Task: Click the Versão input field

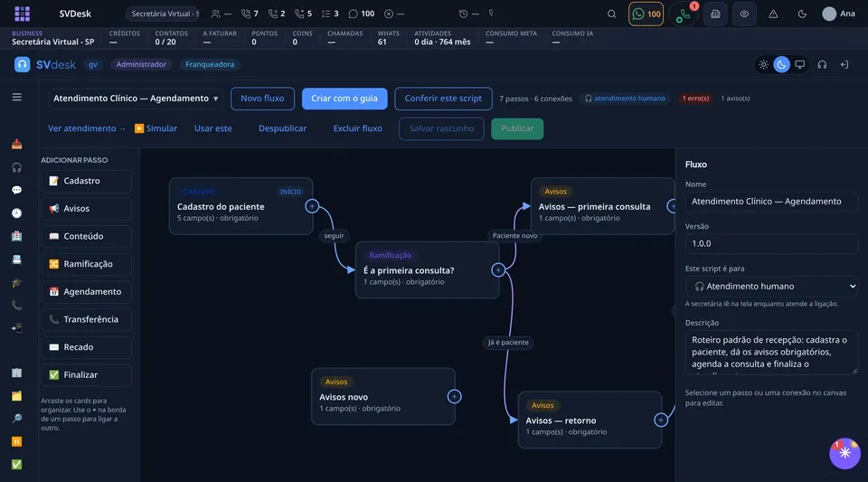Action: point(771,243)
